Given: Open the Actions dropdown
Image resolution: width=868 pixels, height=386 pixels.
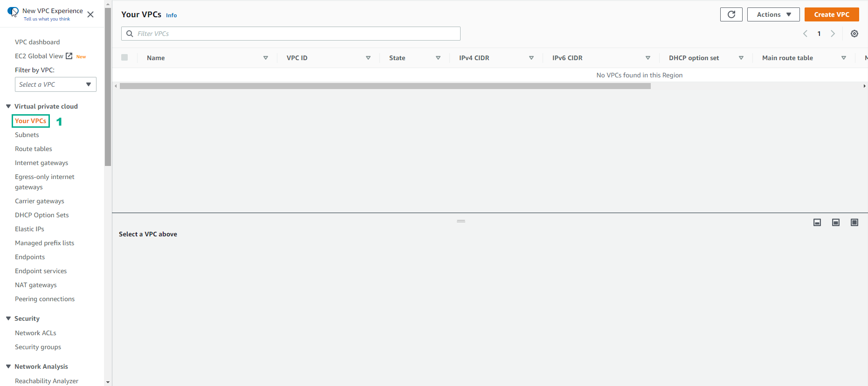Looking at the screenshot, I should 774,14.
